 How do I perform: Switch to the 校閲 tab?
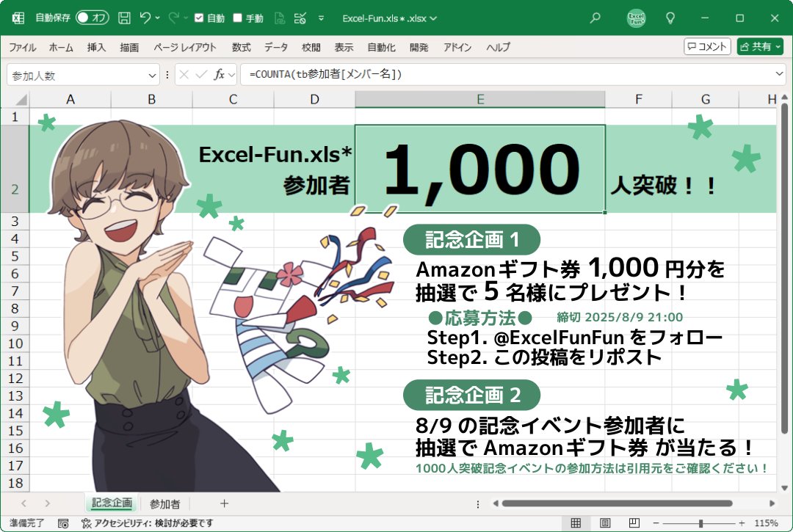311,47
